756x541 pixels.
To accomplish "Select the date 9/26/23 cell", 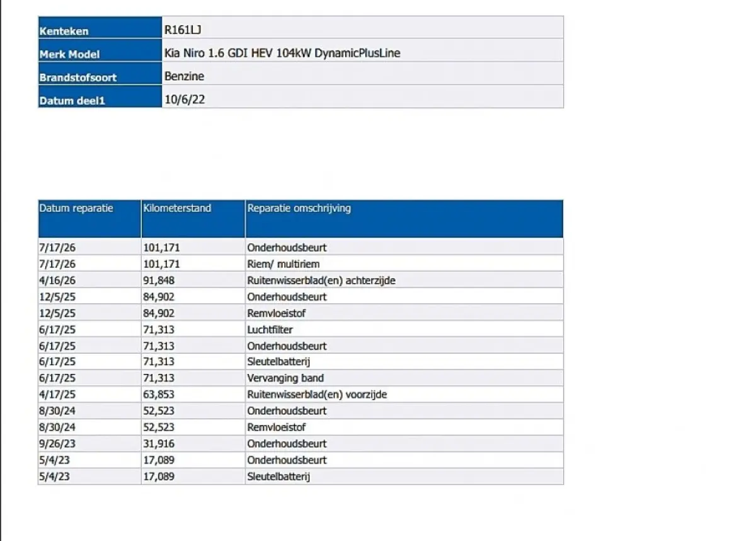I will pos(89,444).
